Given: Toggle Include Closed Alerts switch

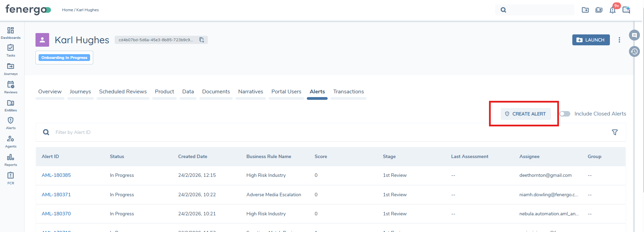Looking at the screenshot, I should [x=565, y=114].
